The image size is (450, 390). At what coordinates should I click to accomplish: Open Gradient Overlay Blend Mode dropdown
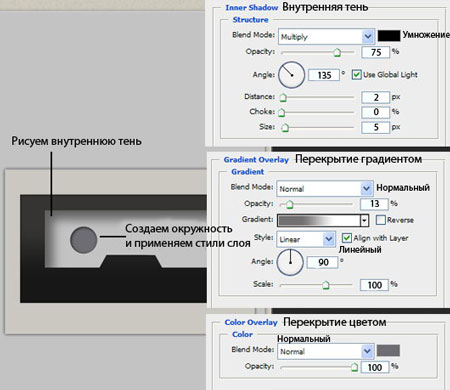click(324, 189)
